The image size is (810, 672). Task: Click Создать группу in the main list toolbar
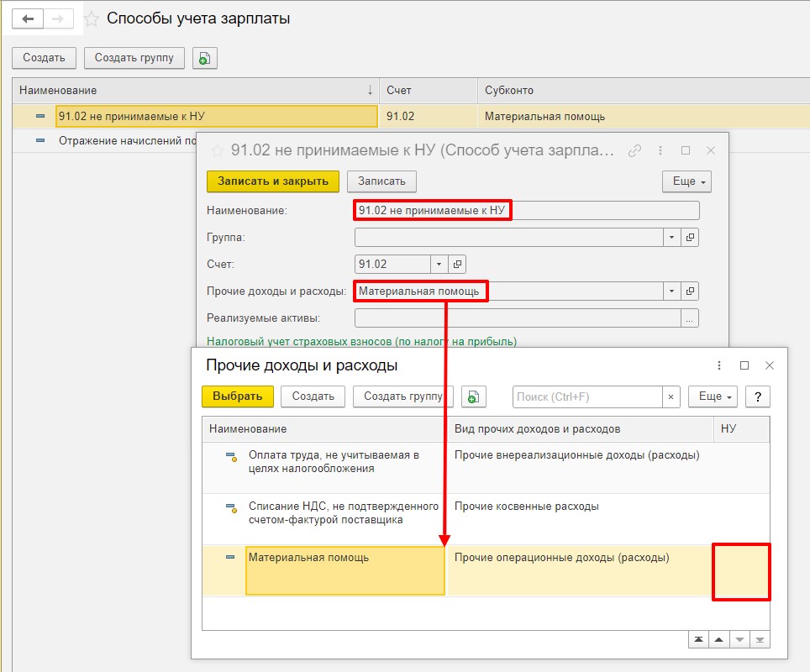tap(134, 58)
